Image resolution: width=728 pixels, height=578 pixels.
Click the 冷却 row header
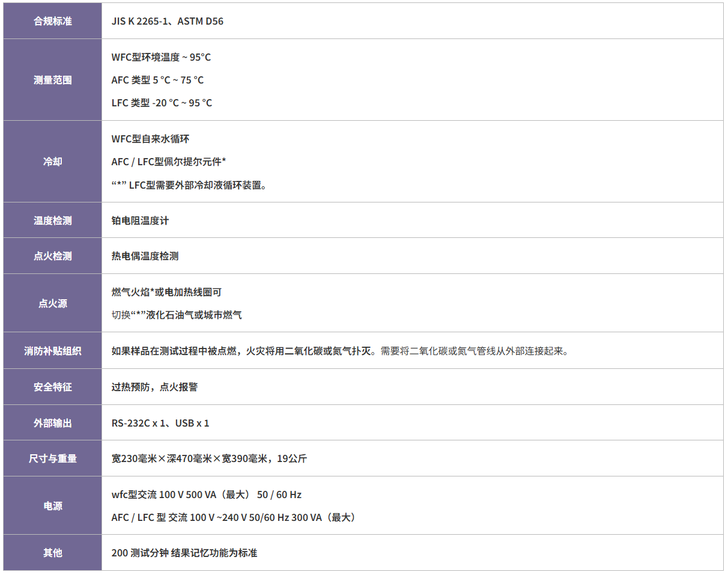click(52, 162)
